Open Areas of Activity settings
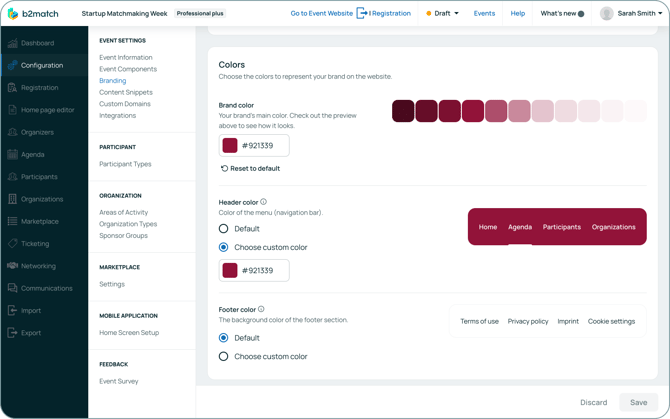Image resolution: width=670 pixels, height=419 pixels. click(x=123, y=212)
